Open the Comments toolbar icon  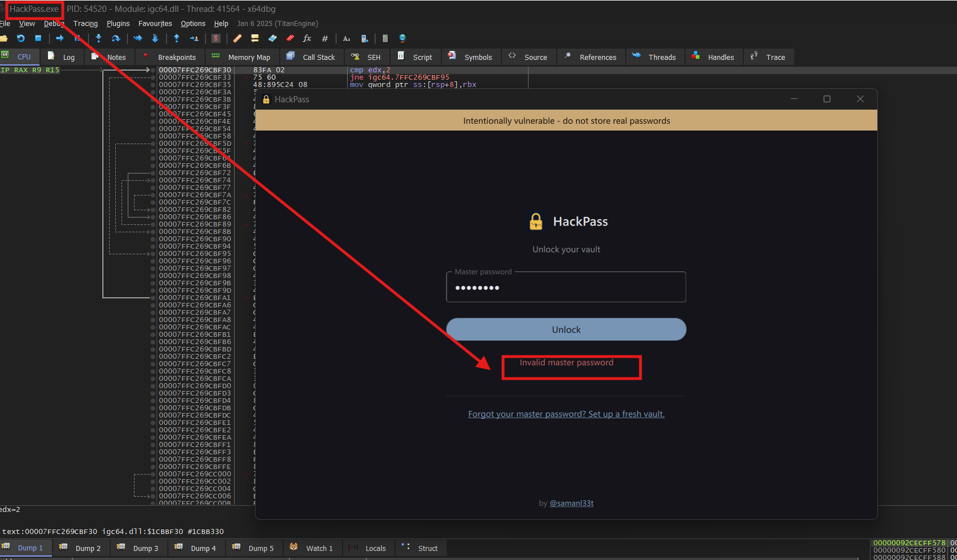(x=255, y=38)
